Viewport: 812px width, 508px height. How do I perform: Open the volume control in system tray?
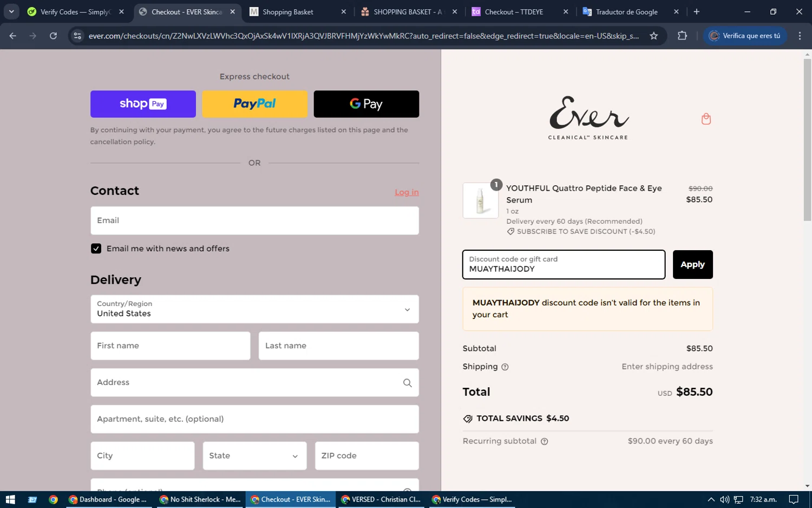tap(724, 499)
